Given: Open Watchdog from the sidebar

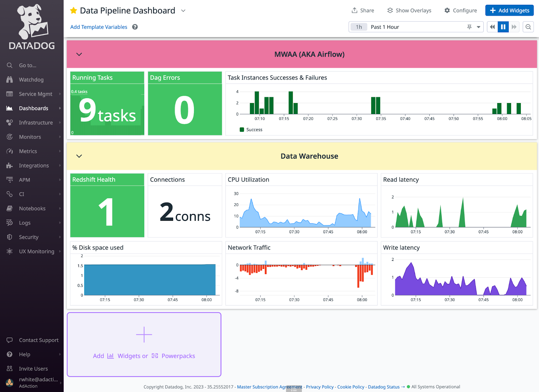Looking at the screenshot, I should click(31, 80).
